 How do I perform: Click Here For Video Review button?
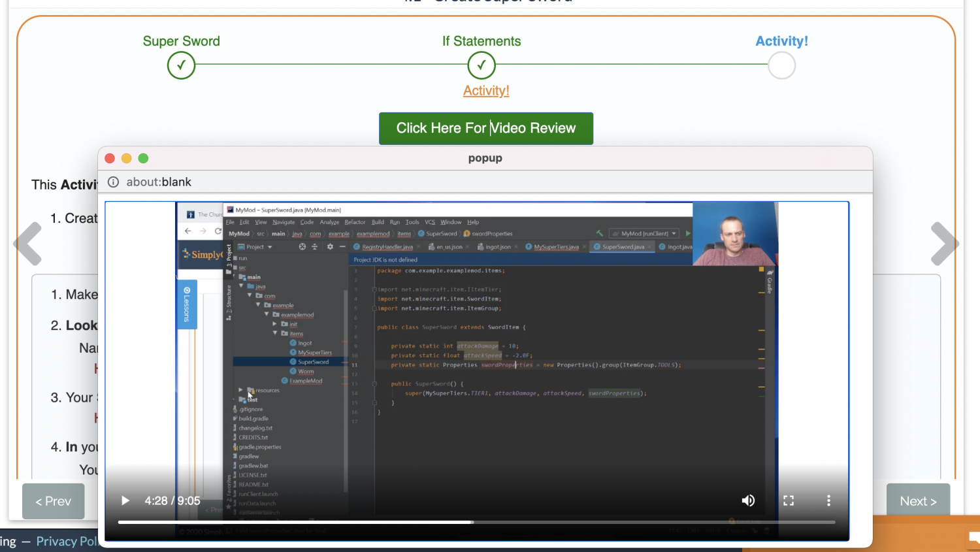coord(486,128)
